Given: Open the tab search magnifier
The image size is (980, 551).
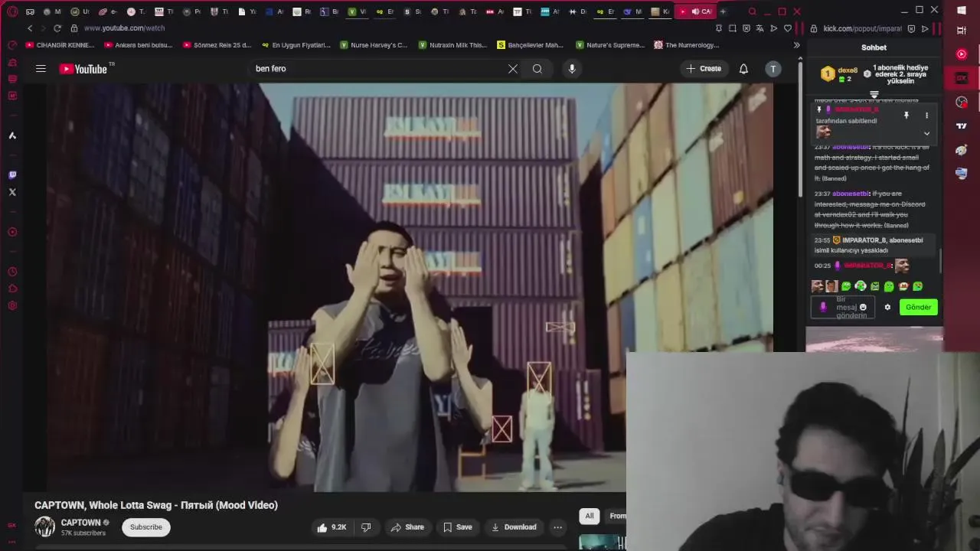Looking at the screenshot, I should (x=752, y=11).
